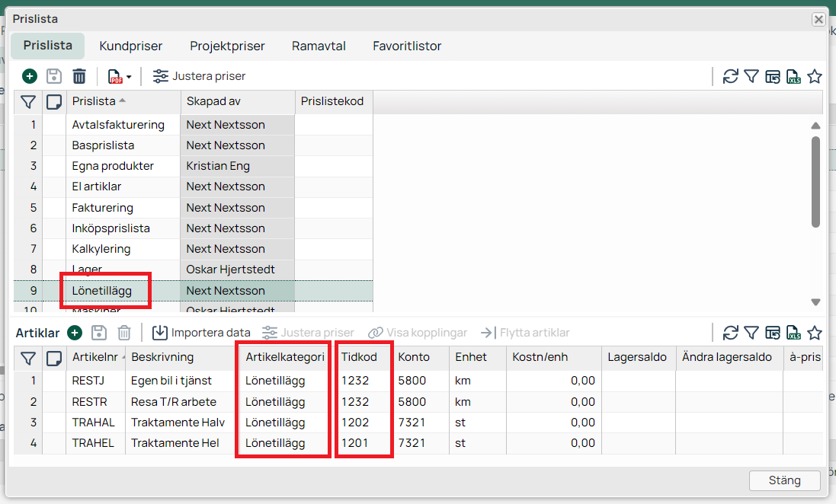Refresh the upper price list table
This screenshot has width=836, height=504.
tap(730, 76)
